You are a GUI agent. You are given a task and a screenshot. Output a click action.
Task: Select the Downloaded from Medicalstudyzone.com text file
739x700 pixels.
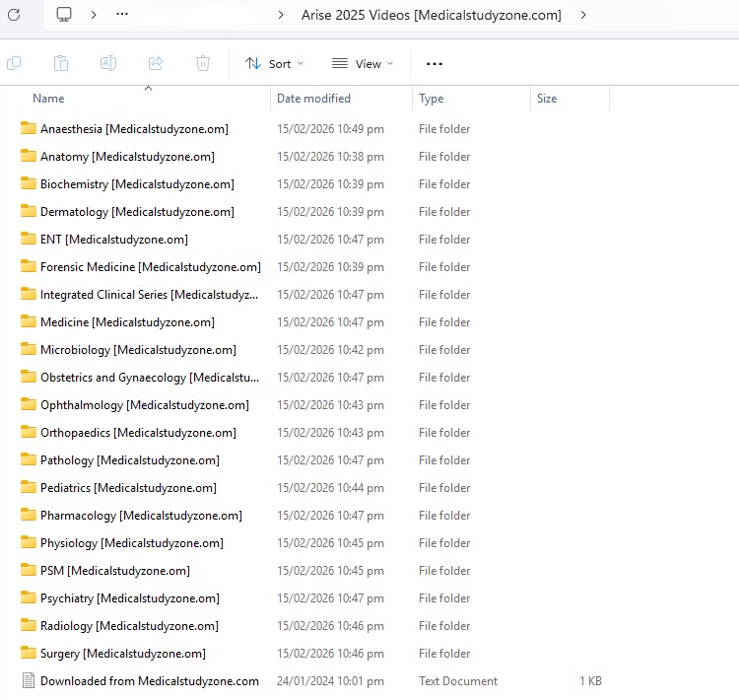pyautogui.click(x=149, y=681)
